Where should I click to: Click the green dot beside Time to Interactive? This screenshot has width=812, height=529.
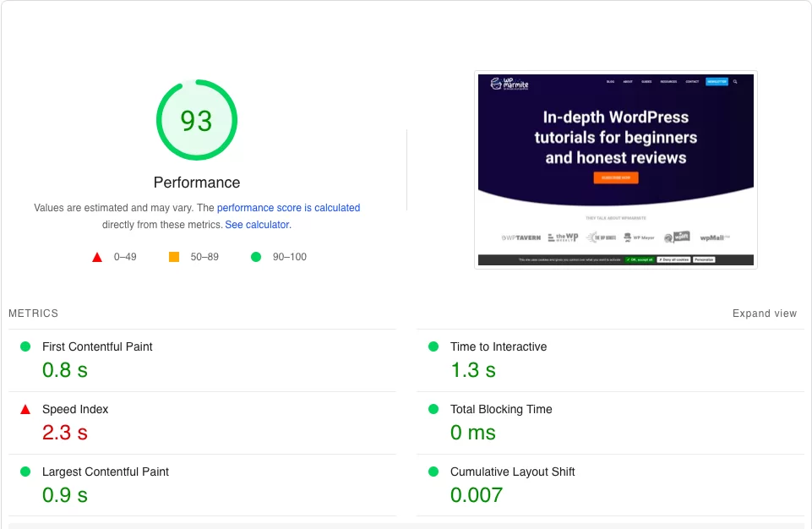[x=433, y=346]
